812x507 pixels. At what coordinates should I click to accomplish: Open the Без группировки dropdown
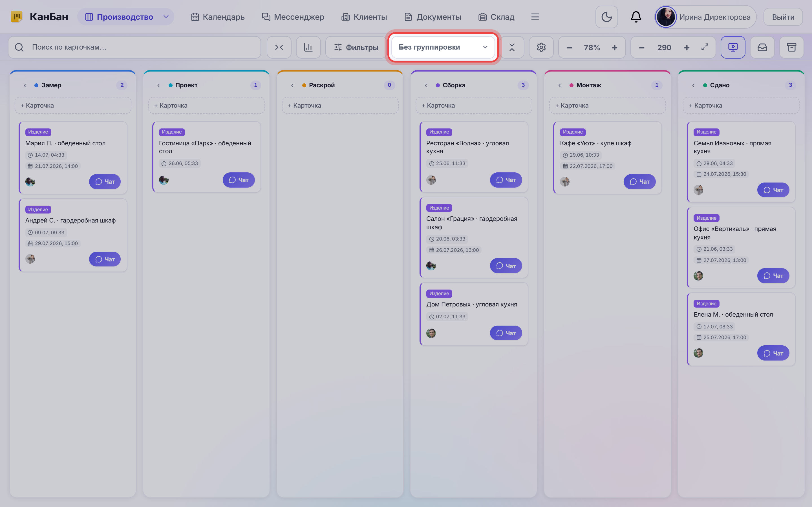pyautogui.click(x=443, y=47)
